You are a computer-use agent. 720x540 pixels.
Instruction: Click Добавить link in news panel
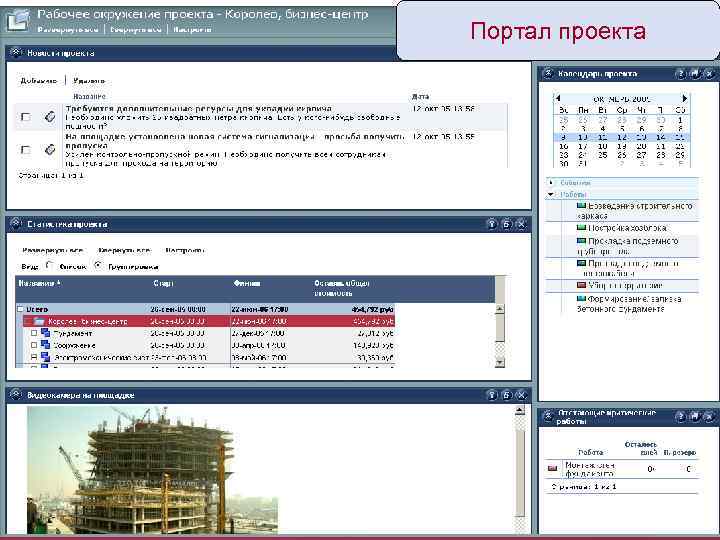(39, 81)
